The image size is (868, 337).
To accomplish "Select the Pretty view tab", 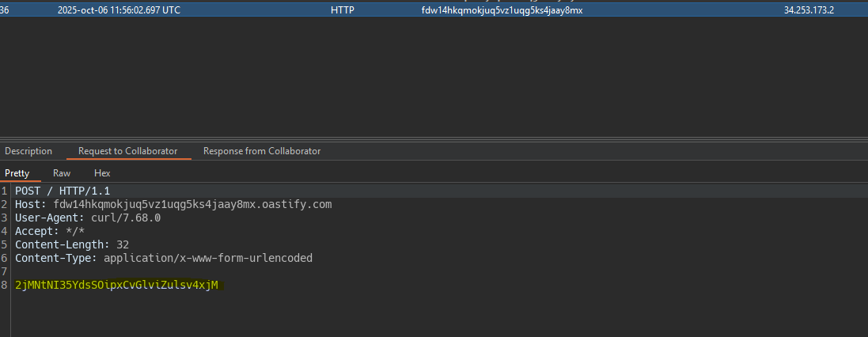I will pos(17,173).
